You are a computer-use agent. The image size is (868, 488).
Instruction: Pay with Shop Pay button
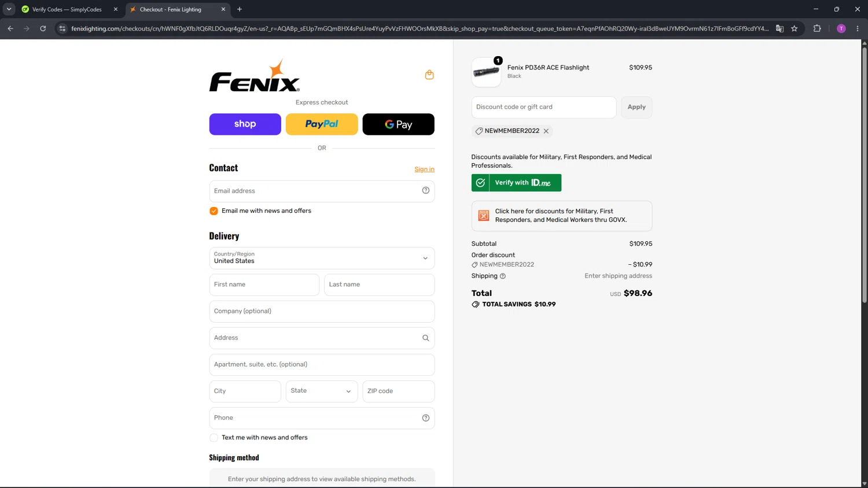245,124
